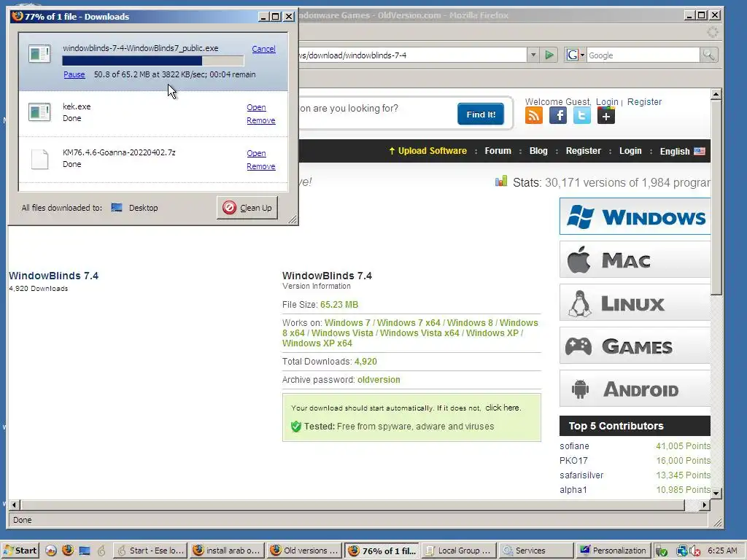Open Forum in nav bar
Viewport: 747px width, 560px height.
click(x=498, y=151)
